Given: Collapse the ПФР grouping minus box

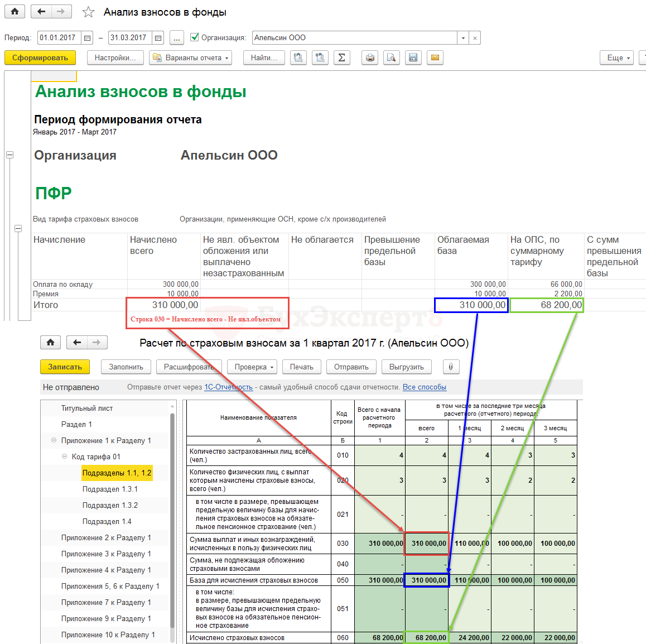Looking at the screenshot, I should point(18,228).
